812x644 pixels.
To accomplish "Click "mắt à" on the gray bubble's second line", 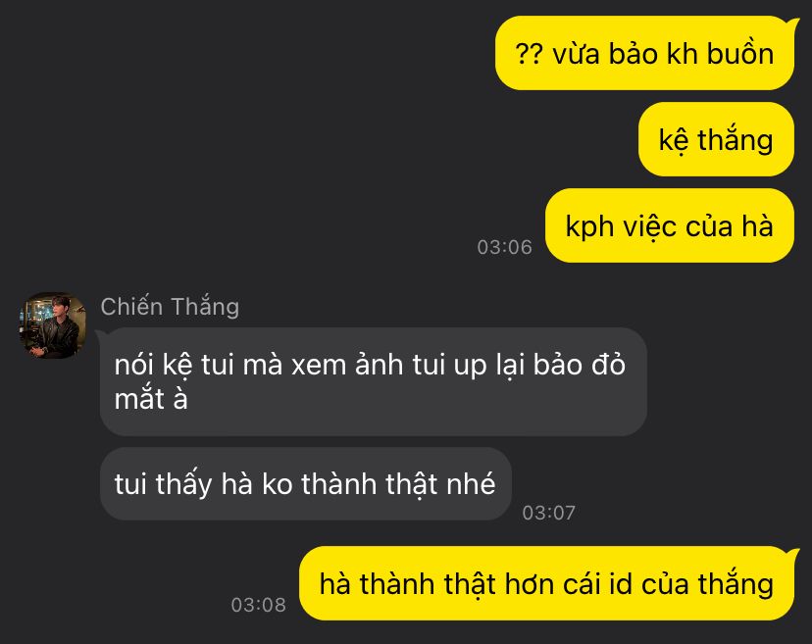I will coord(151,399).
